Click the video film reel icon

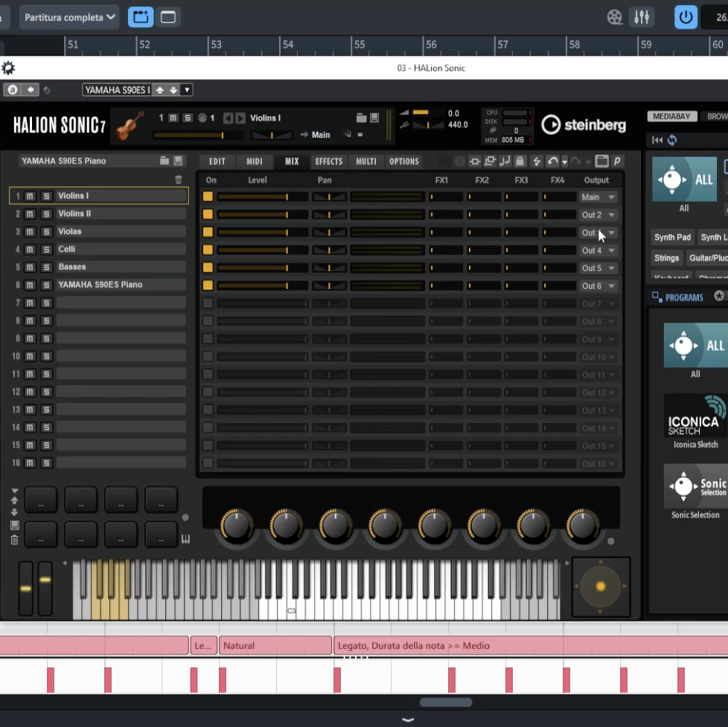point(614,17)
